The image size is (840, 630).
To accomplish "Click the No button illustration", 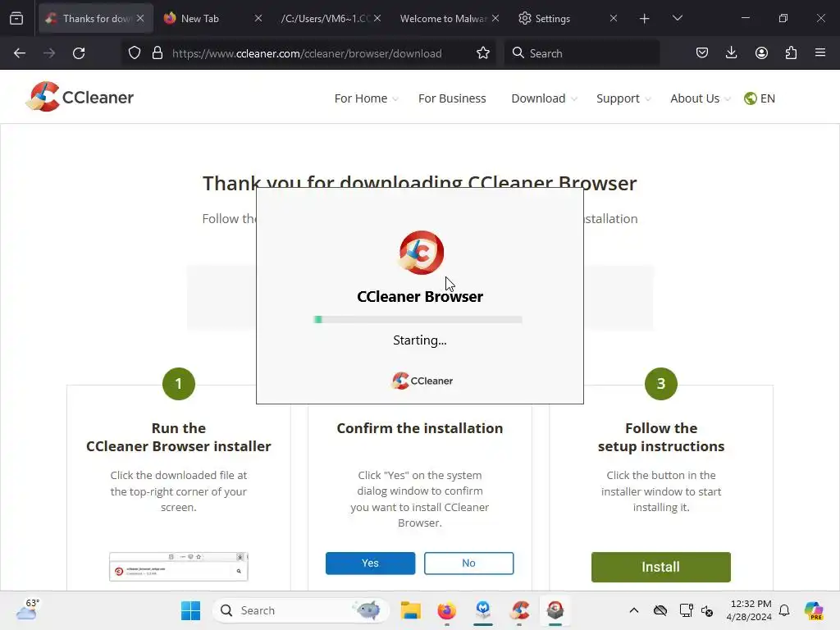I will tap(468, 563).
